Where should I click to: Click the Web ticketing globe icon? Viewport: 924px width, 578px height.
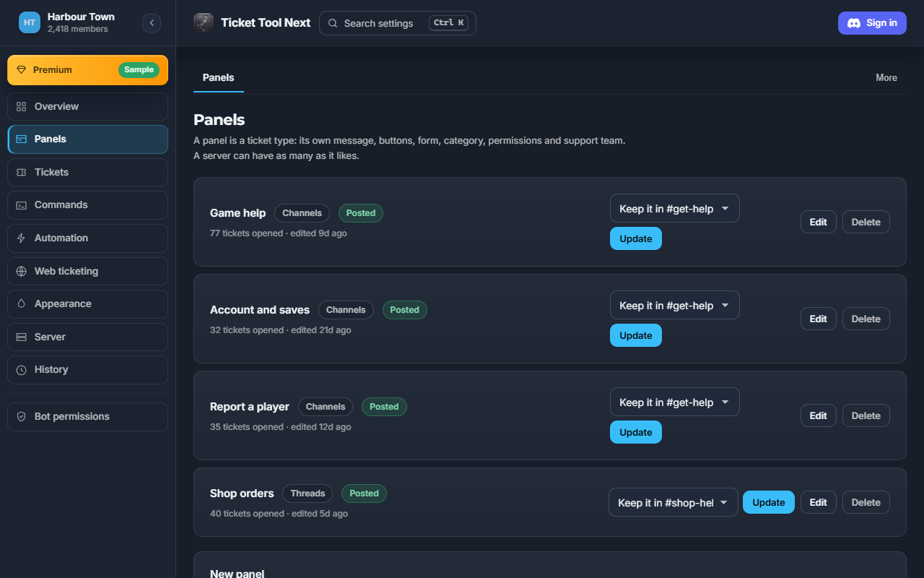22,272
